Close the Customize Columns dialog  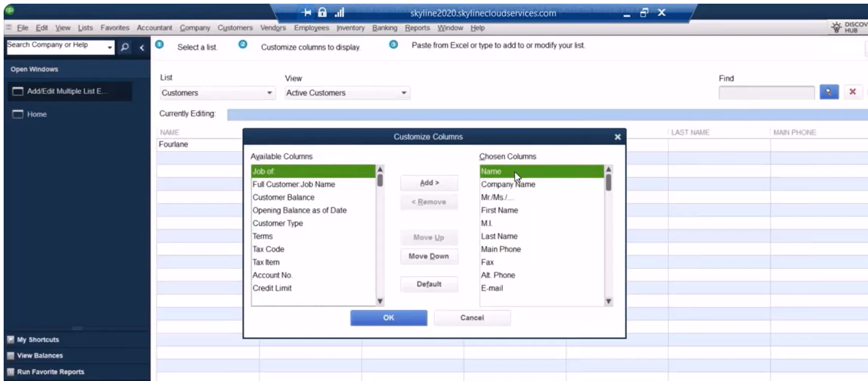[617, 137]
